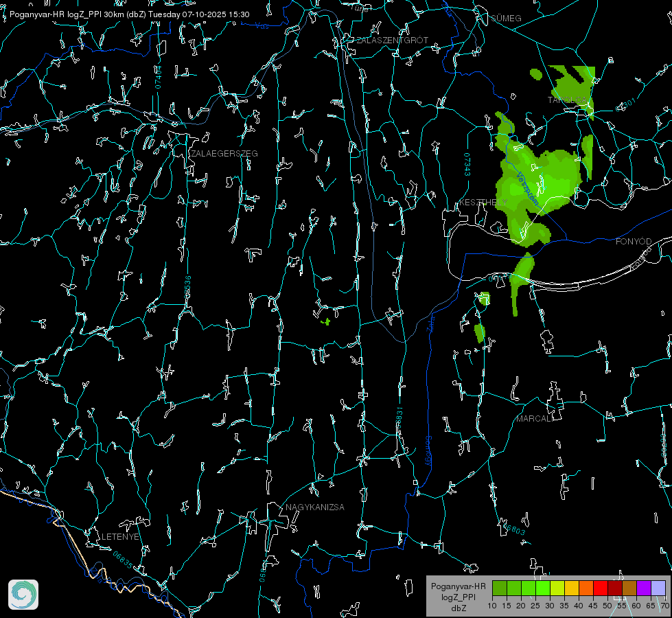Select the purple 60-65 dBZ swatch
672x618 pixels.
click(x=644, y=588)
